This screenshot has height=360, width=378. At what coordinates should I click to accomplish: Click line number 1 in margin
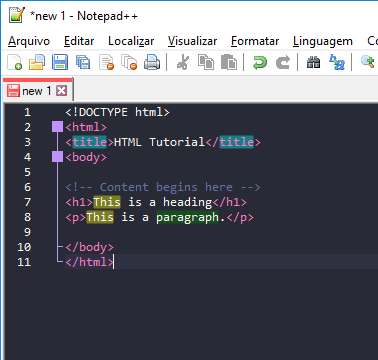(27, 112)
